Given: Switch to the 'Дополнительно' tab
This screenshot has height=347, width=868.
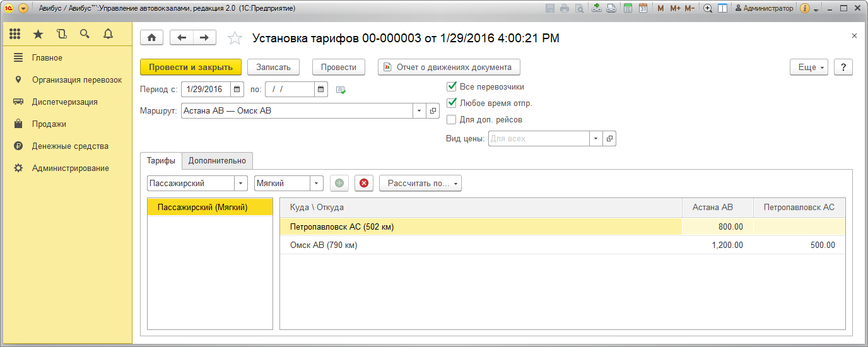Looking at the screenshot, I should pos(217,161).
